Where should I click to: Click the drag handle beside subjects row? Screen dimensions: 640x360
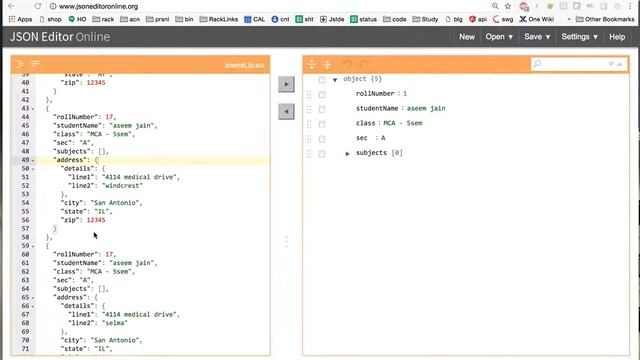point(309,153)
